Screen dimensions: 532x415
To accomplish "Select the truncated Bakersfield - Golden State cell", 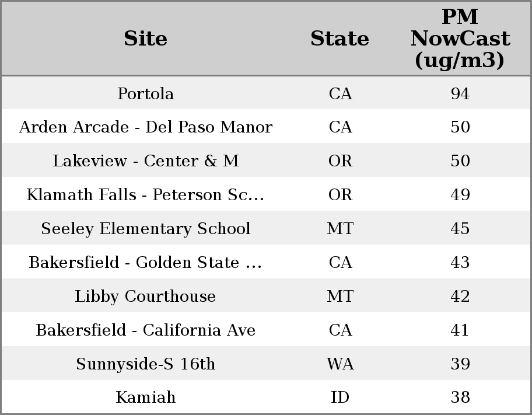I will 145,263.
